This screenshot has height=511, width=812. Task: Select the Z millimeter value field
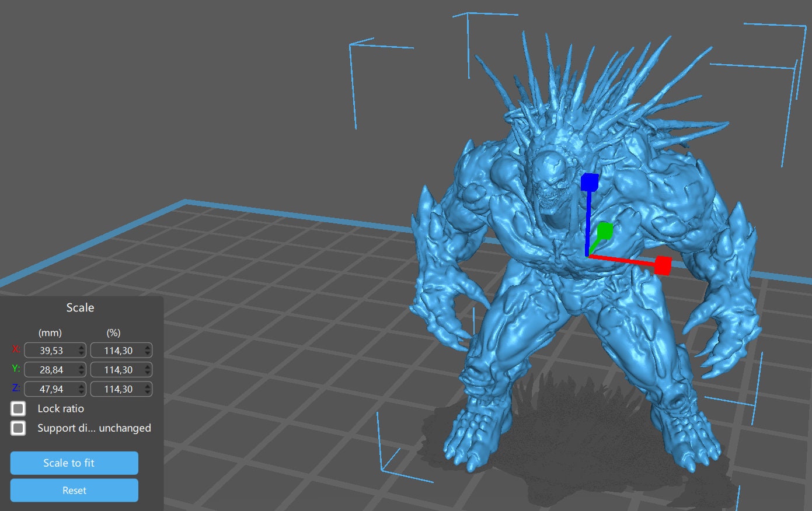point(51,388)
